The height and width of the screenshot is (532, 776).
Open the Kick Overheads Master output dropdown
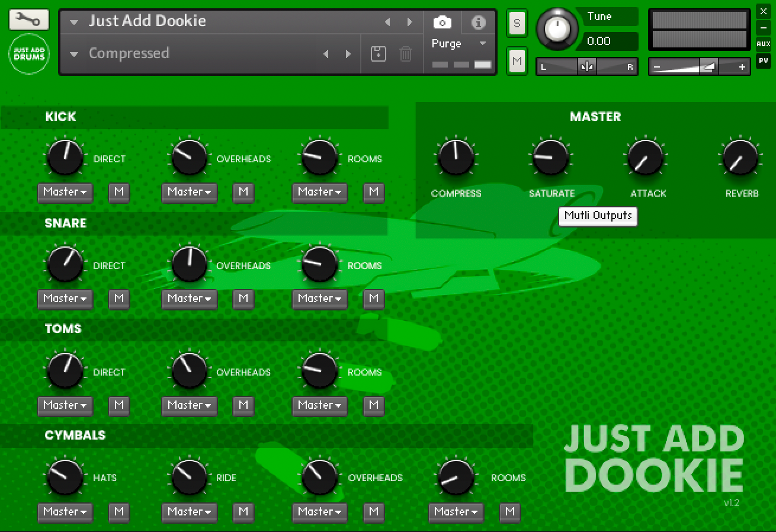tap(190, 192)
